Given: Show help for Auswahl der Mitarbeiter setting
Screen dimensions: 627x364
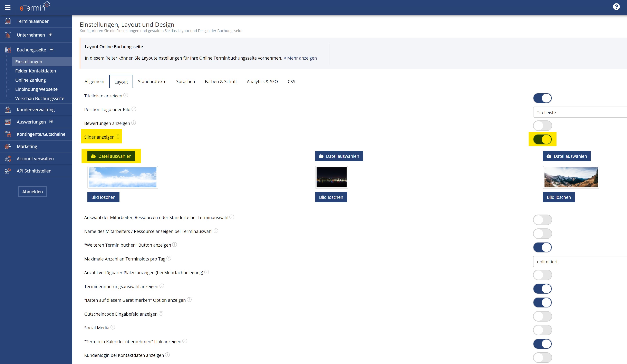Looking at the screenshot, I should coord(232,217).
